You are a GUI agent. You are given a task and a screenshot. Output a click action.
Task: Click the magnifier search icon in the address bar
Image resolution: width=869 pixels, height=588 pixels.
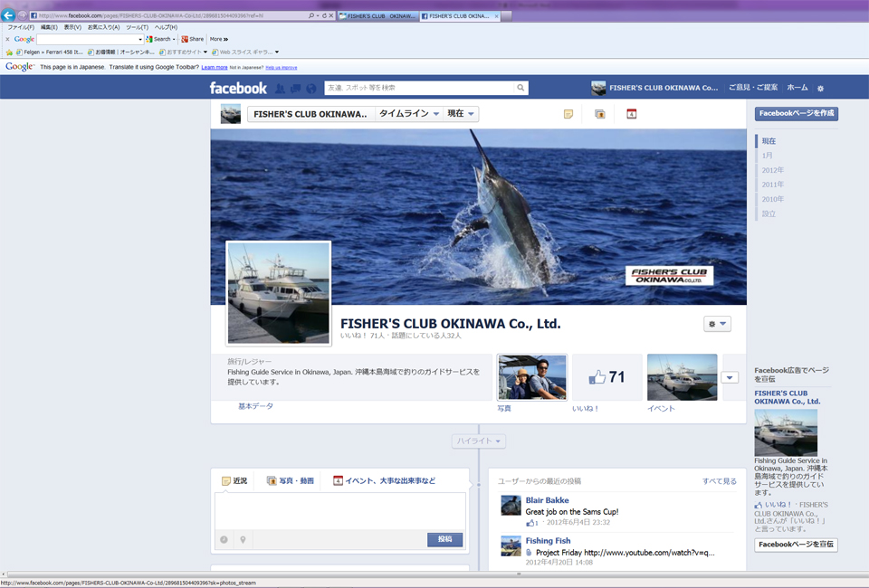coord(311,15)
